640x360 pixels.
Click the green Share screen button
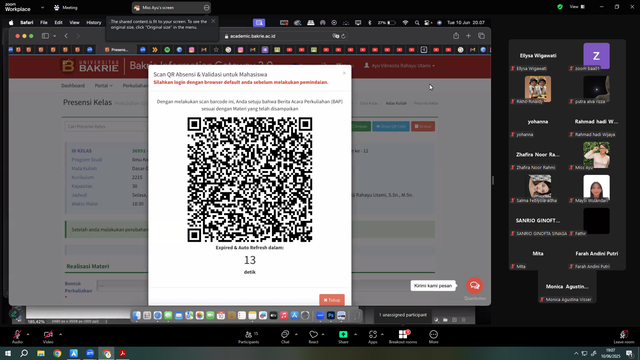tap(343, 336)
